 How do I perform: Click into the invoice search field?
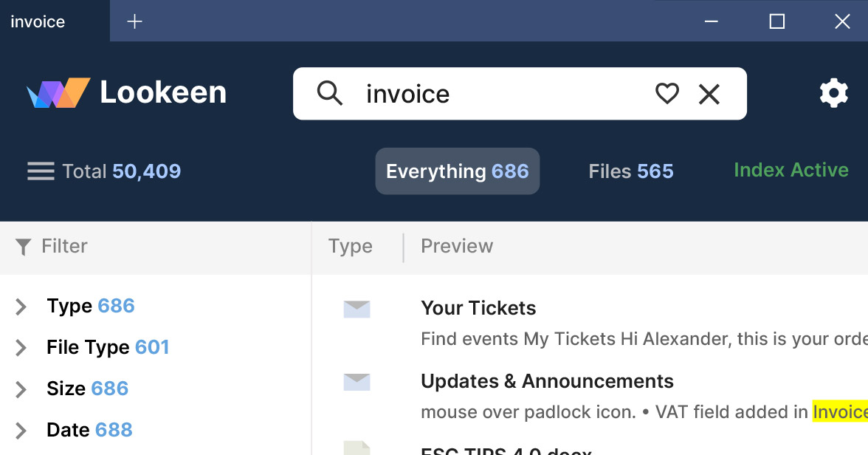pos(502,94)
